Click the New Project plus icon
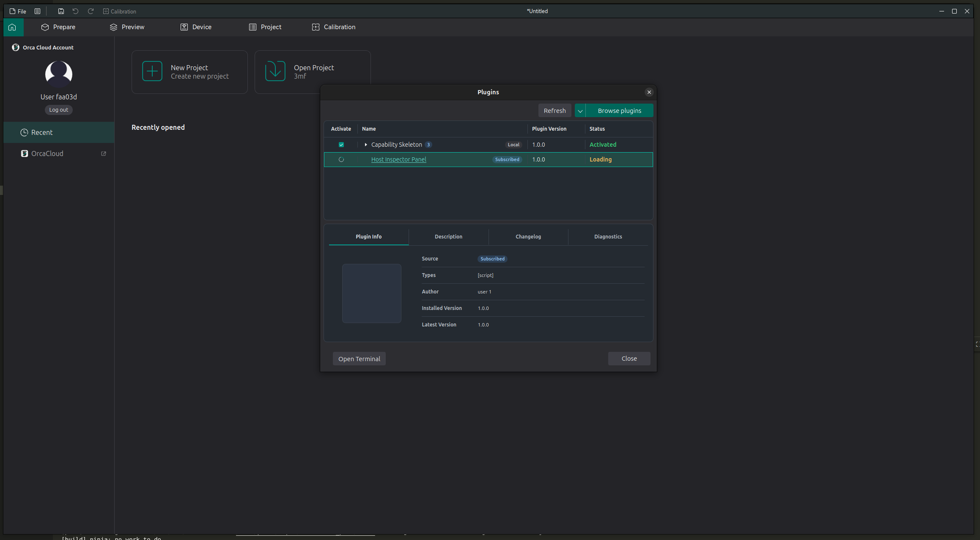The image size is (980, 540). click(x=152, y=71)
